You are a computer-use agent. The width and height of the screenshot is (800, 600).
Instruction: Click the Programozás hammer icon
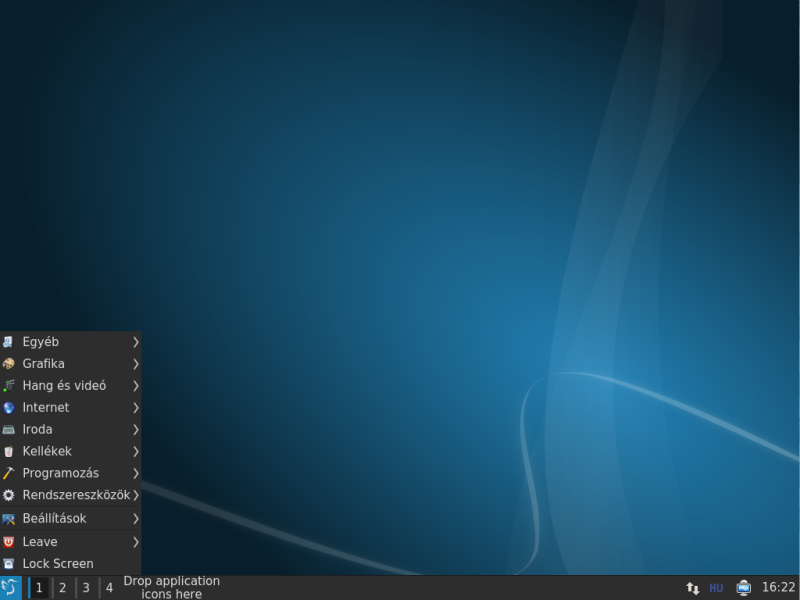(x=8, y=473)
